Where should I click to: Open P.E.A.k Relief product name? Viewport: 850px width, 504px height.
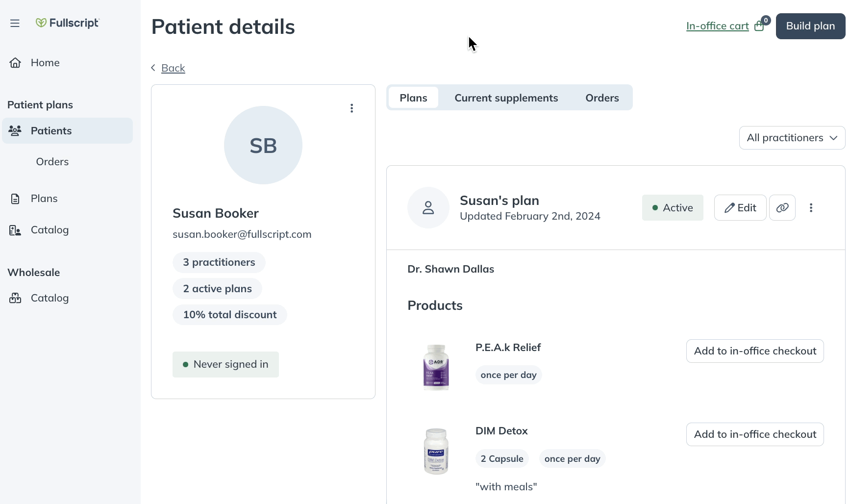[508, 348]
